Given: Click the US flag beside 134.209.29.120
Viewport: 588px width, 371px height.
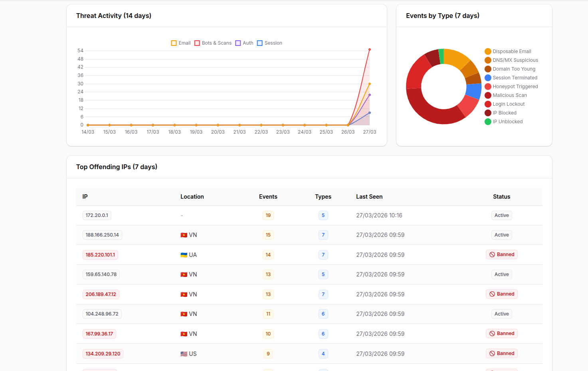Looking at the screenshot, I should click(184, 353).
